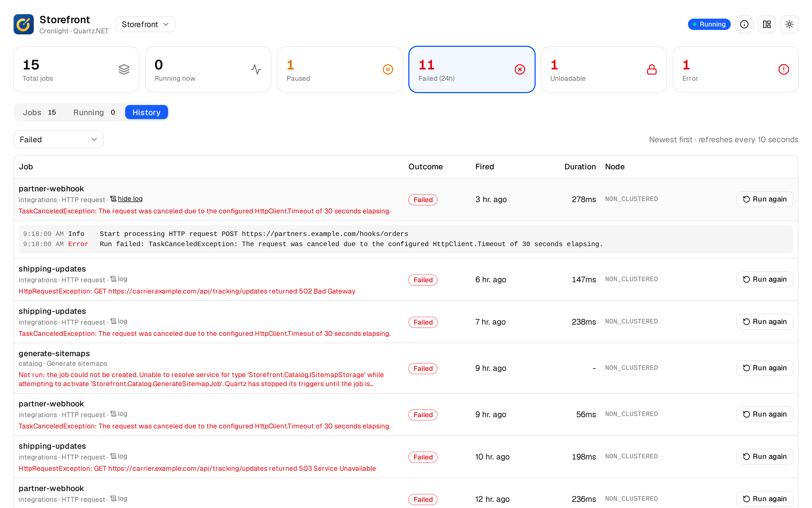This screenshot has height=508, width=812.
Task: Show log for partner-webhook 9 hr. ago
Action: pyautogui.click(x=119, y=414)
